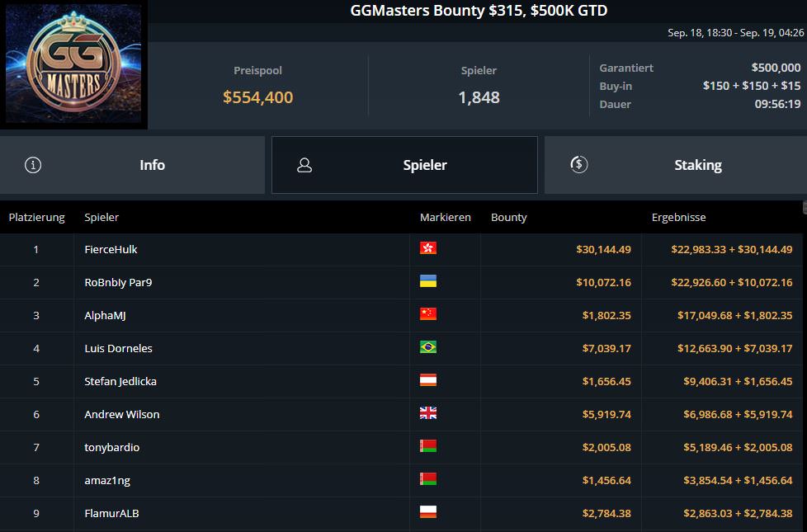The height and width of the screenshot is (532, 807).
Task: Click tonybardio's bounty $2,005.08
Action: [x=606, y=447]
